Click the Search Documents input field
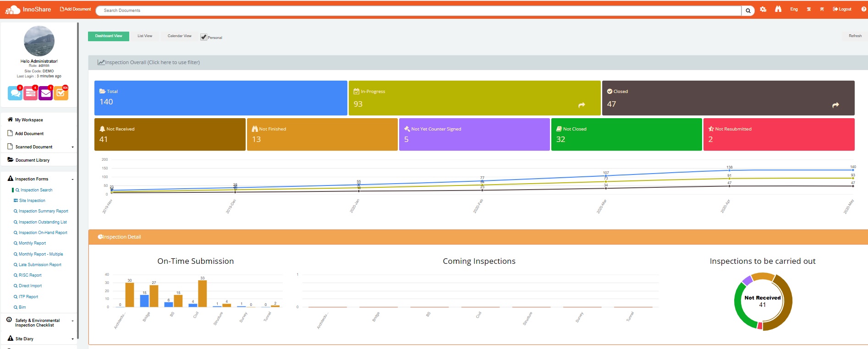 tap(418, 11)
